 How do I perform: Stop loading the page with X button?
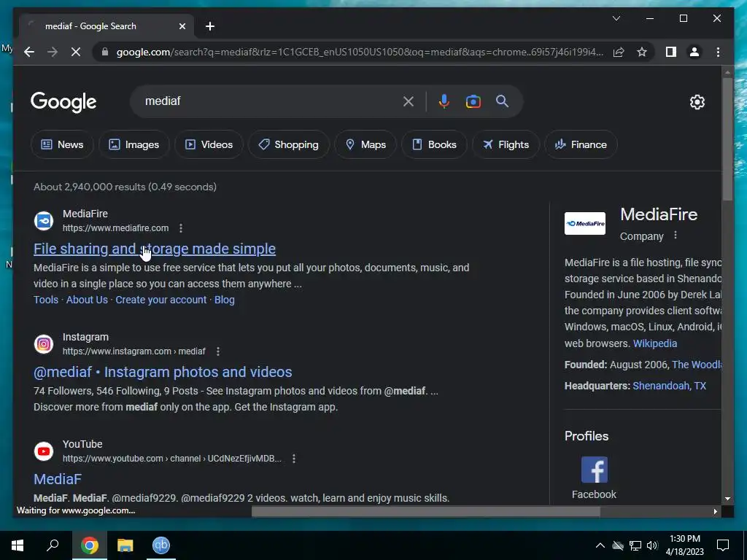(x=76, y=52)
